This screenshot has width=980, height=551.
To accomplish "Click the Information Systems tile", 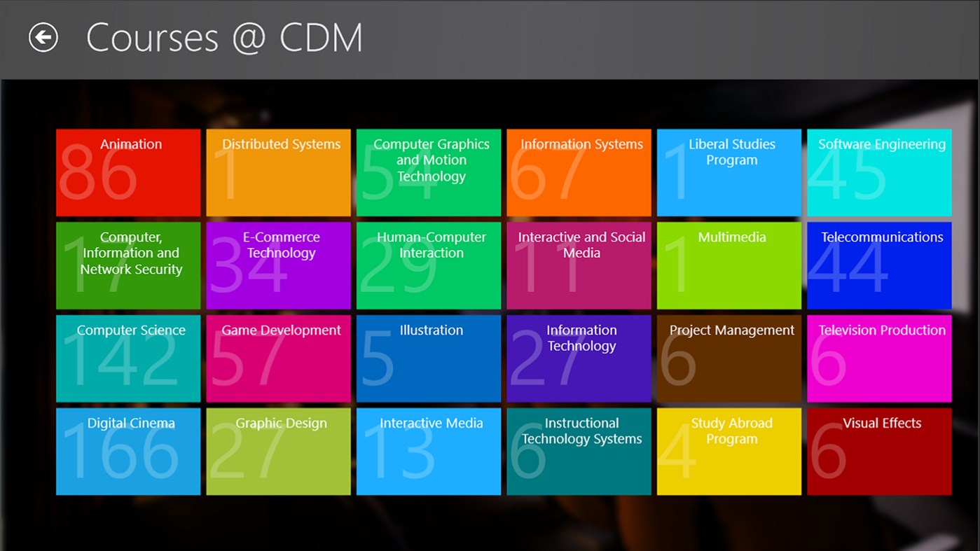I will coord(579,172).
